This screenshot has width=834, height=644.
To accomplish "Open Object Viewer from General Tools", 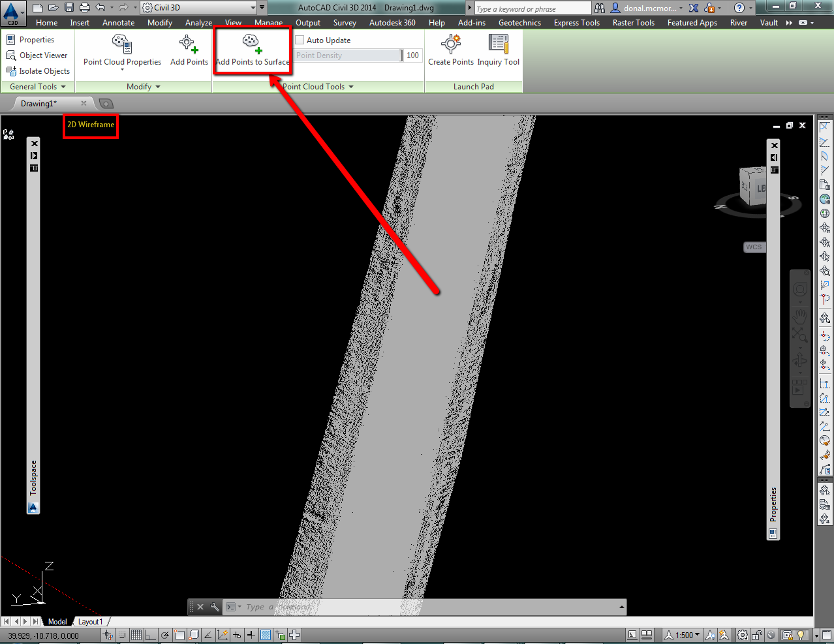I will (x=37, y=55).
